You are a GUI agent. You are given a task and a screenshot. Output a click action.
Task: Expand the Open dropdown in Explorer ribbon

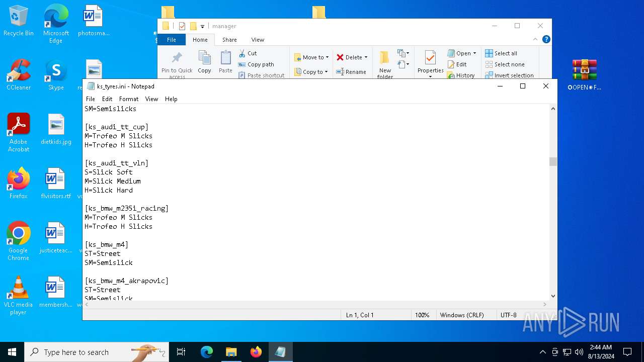coord(474,53)
